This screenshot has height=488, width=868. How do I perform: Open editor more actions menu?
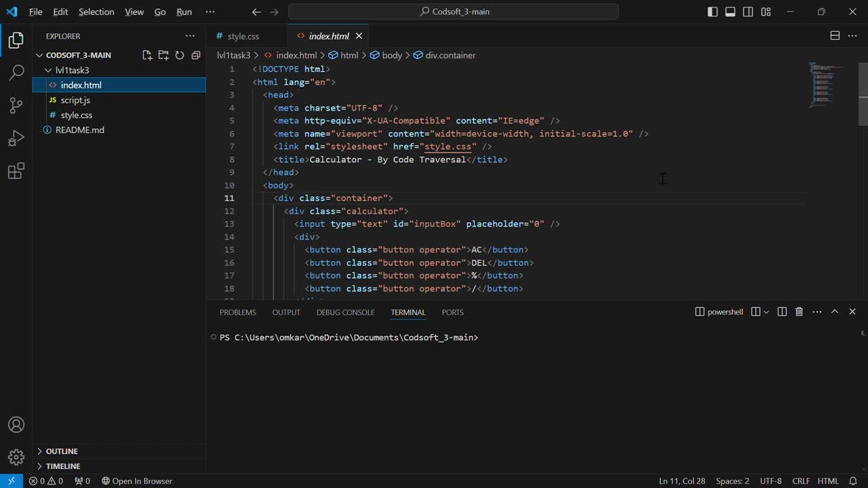(x=853, y=36)
